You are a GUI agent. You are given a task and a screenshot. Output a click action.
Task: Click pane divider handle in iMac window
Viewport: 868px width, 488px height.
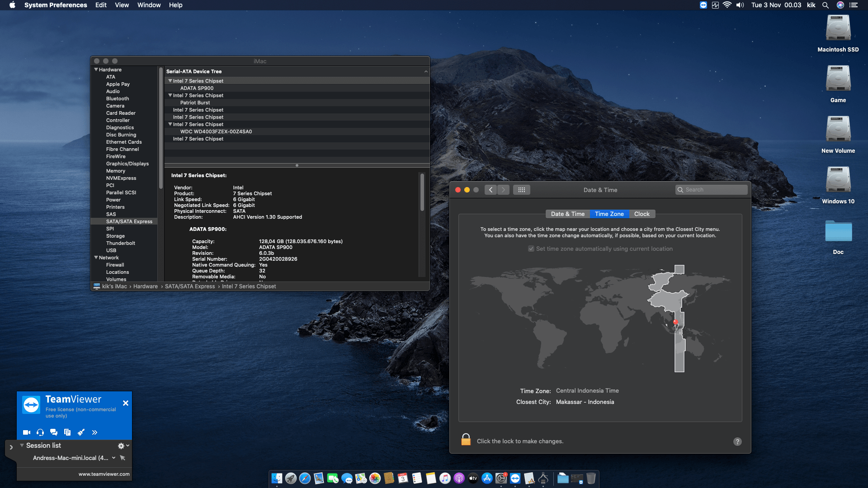(297, 165)
